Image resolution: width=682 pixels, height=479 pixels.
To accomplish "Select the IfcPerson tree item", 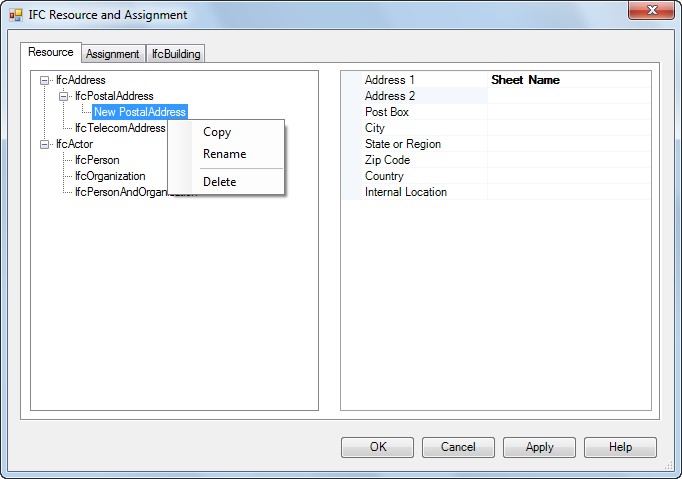I will pos(97,160).
